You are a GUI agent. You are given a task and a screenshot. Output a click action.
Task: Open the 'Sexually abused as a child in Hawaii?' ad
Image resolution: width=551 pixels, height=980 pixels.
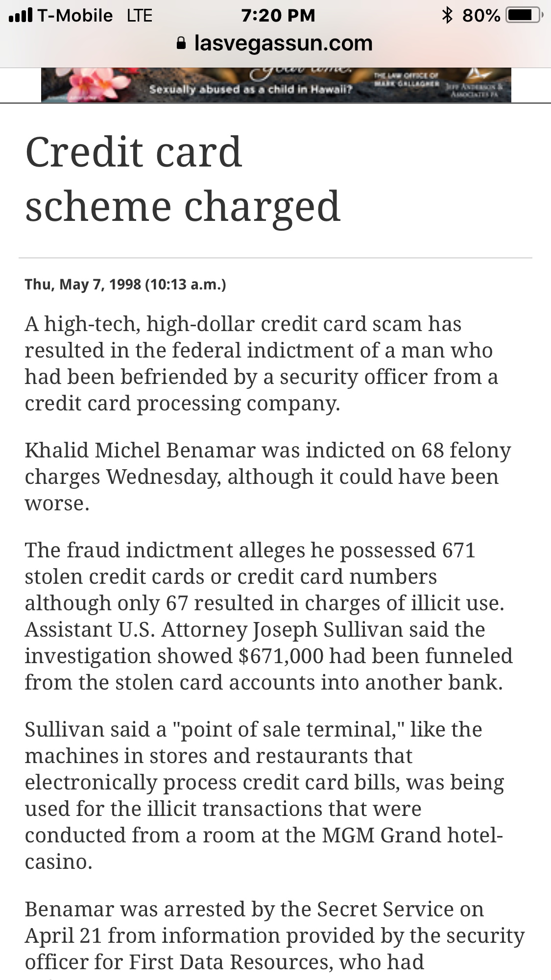click(x=276, y=85)
